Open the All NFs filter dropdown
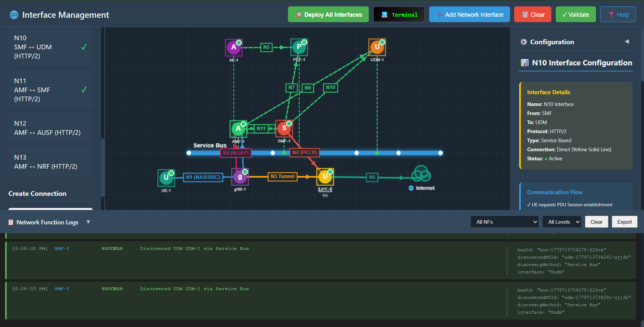644x327 pixels. click(x=505, y=222)
